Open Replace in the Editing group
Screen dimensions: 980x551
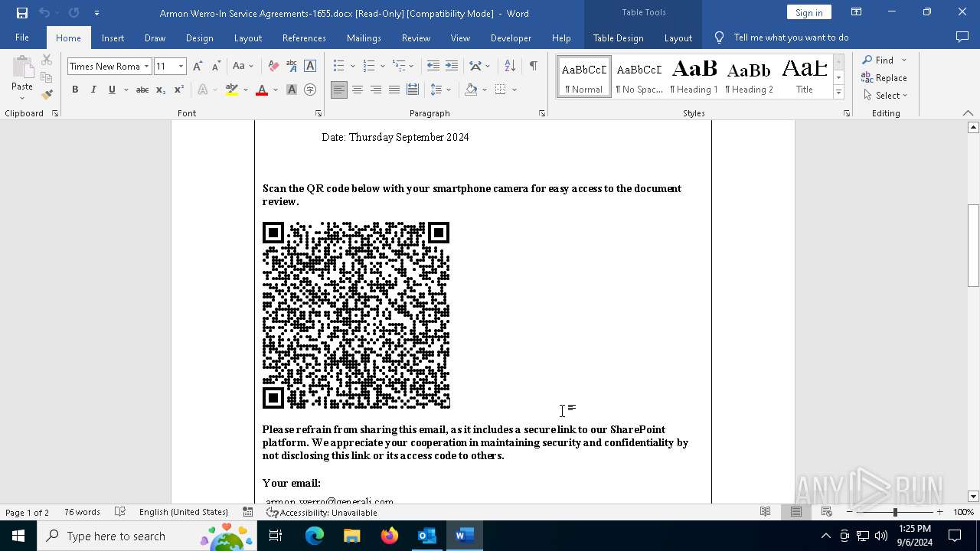click(x=884, y=78)
